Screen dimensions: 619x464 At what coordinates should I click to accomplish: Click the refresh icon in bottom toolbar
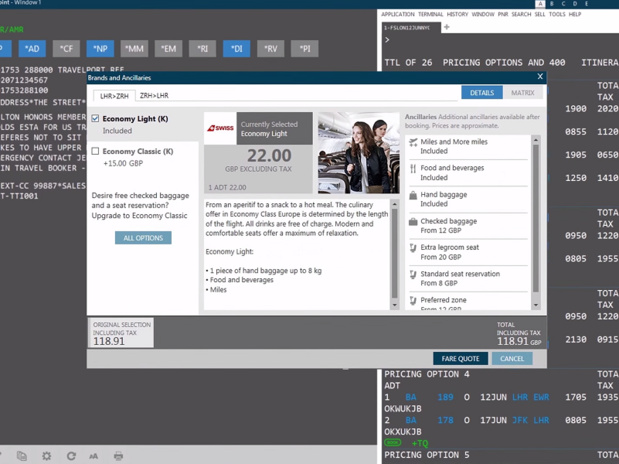coord(71,456)
